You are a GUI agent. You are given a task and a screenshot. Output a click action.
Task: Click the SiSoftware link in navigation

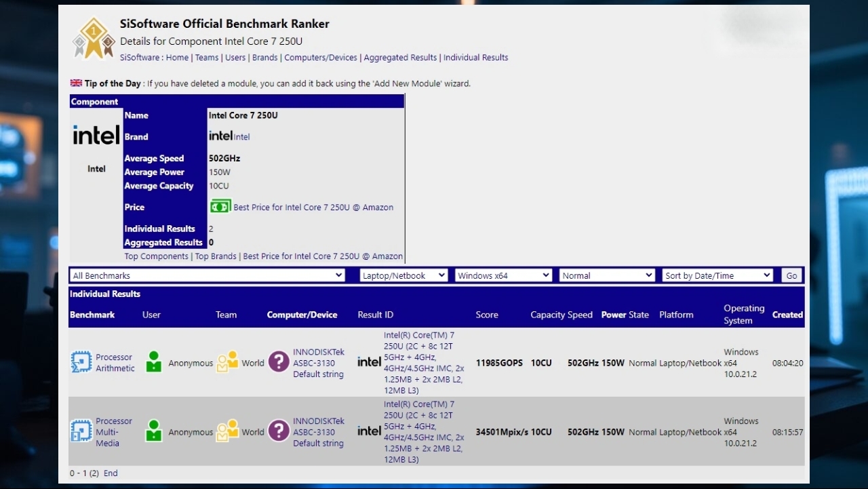(x=140, y=58)
